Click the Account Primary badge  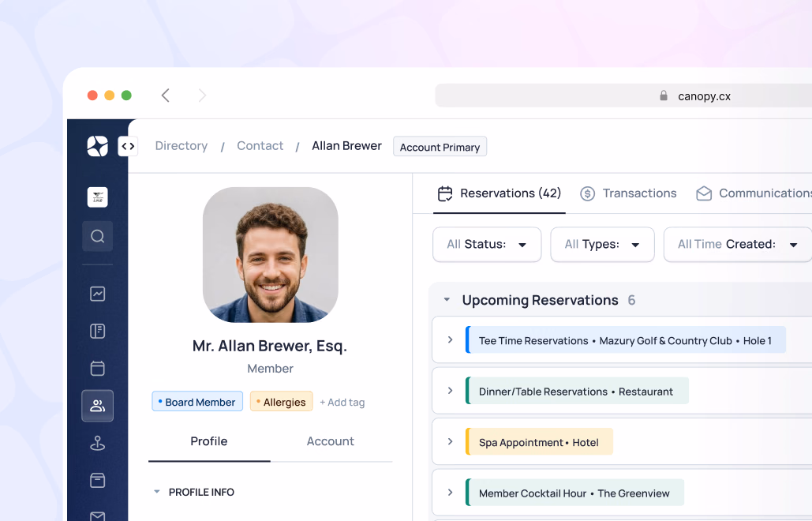point(440,147)
